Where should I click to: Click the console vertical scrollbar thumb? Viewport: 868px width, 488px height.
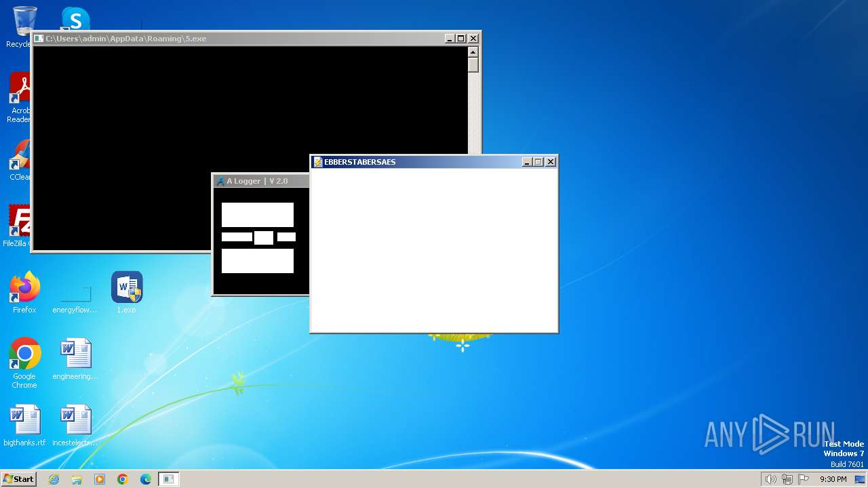click(473, 65)
